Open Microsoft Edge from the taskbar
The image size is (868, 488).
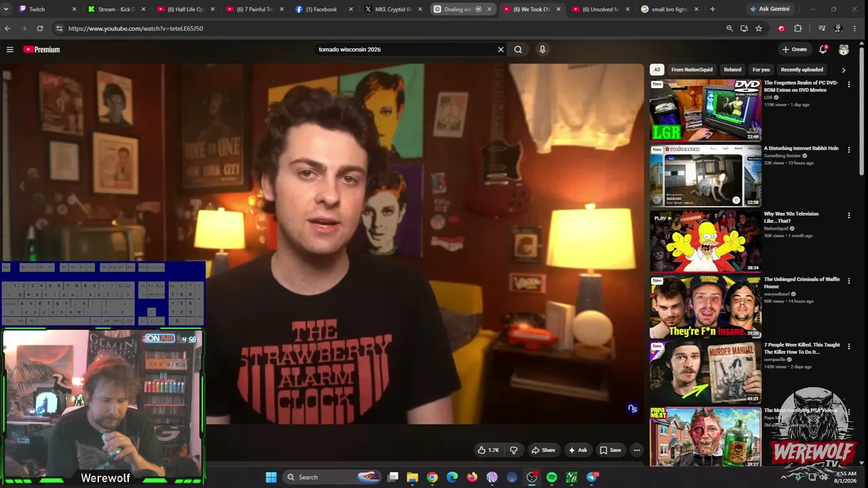coord(452,477)
